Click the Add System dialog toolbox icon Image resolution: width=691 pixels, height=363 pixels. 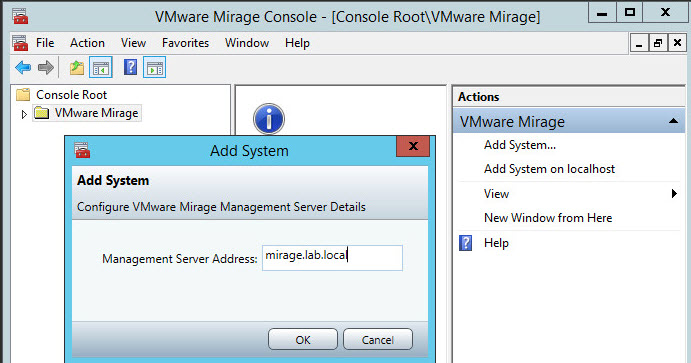(x=82, y=150)
